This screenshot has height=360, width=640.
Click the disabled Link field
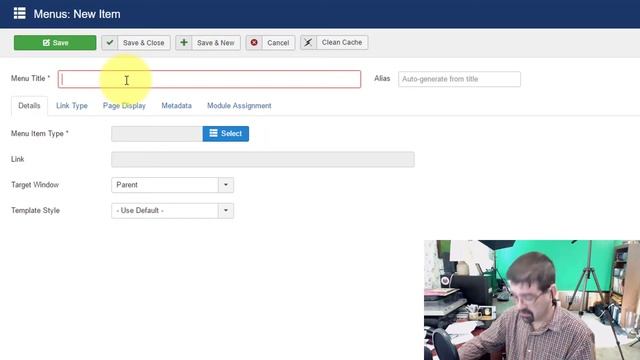point(263,159)
